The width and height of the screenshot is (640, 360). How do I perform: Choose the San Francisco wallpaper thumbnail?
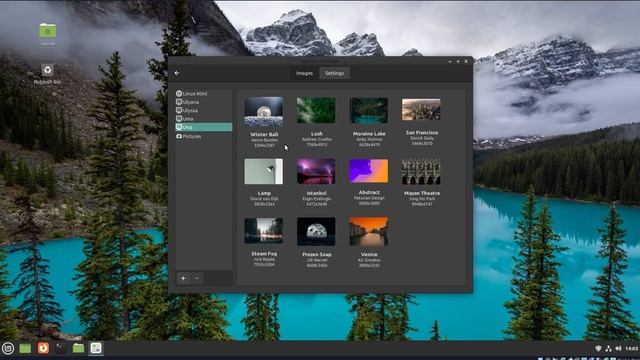421,109
